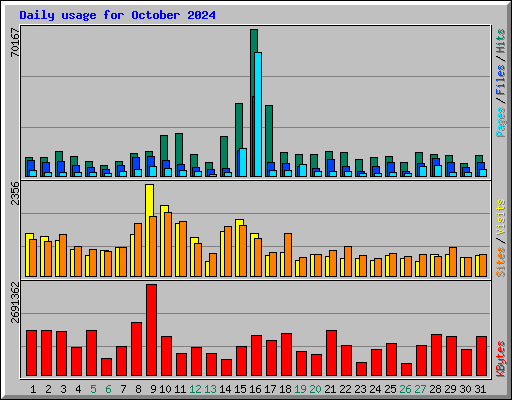Click day 9 on the x-axis
The width and height of the screenshot is (512, 400).
(x=153, y=389)
